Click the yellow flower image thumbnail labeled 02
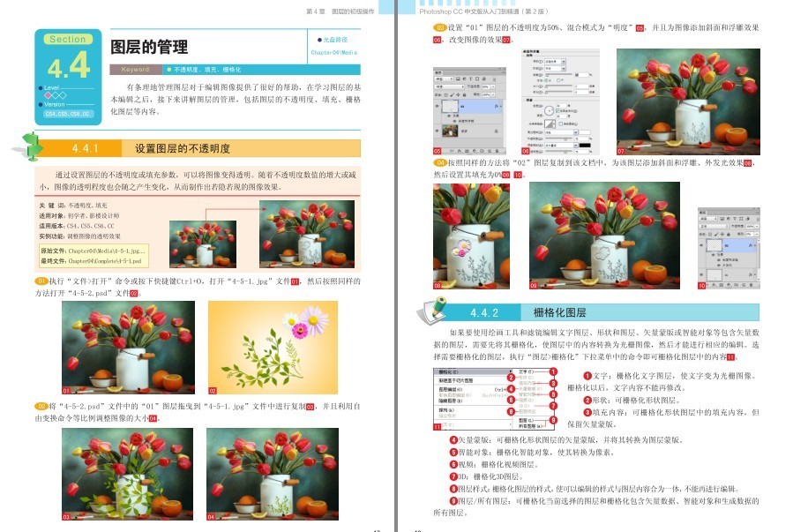Viewport: 793px width, 532px height. 273,348
